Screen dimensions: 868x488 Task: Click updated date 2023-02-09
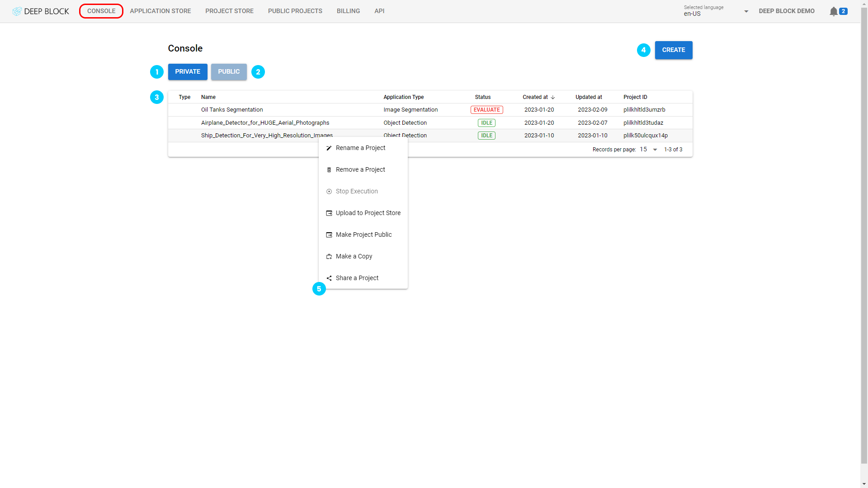coord(593,110)
